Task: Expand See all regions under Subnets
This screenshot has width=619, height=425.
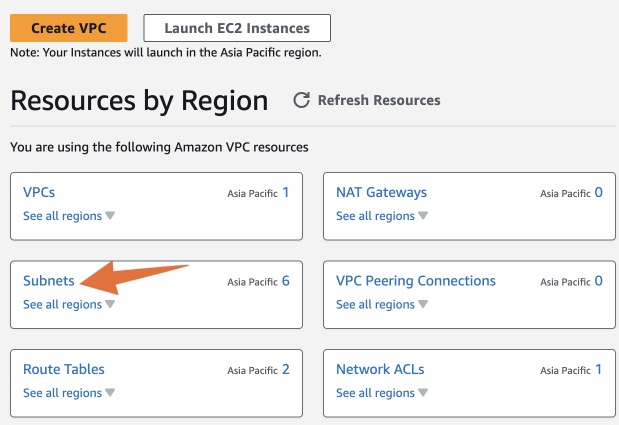Action: click(x=69, y=305)
